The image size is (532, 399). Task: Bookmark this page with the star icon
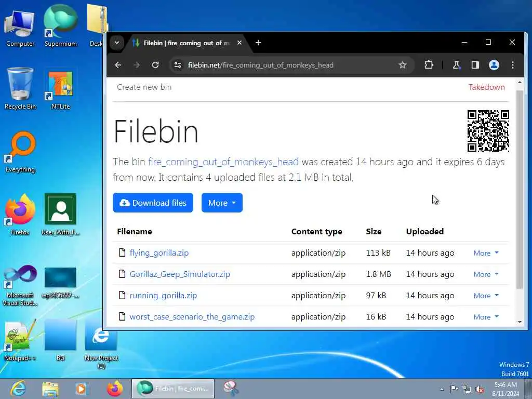pyautogui.click(x=403, y=65)
